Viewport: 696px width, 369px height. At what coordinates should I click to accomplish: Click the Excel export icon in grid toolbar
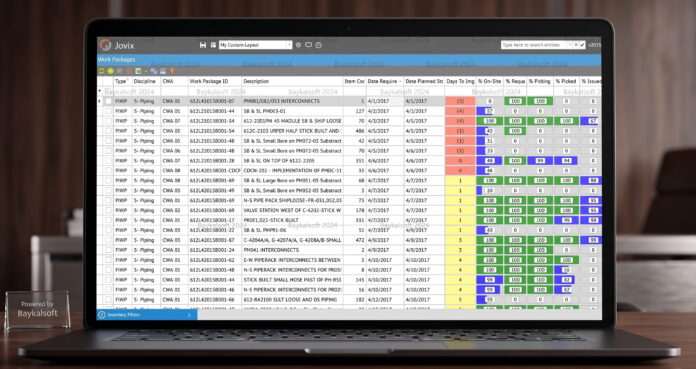click(138, 71)
